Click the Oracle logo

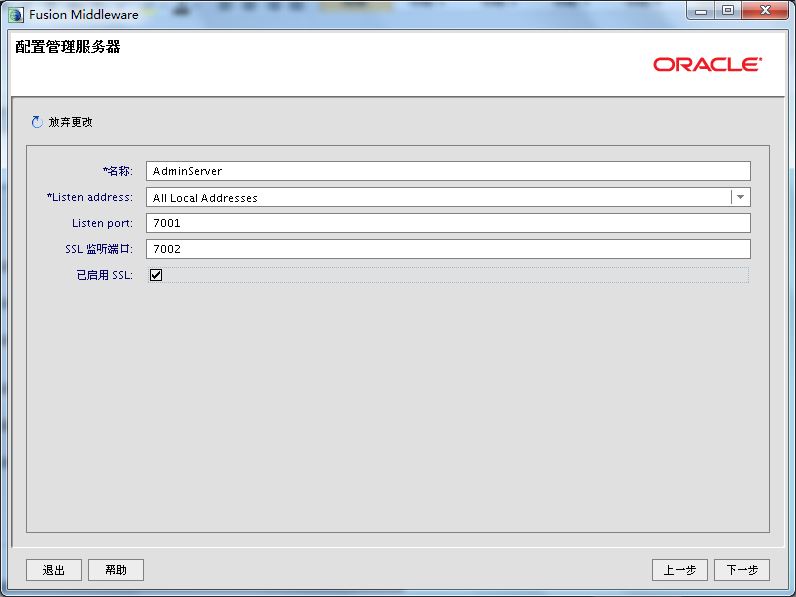708,64
